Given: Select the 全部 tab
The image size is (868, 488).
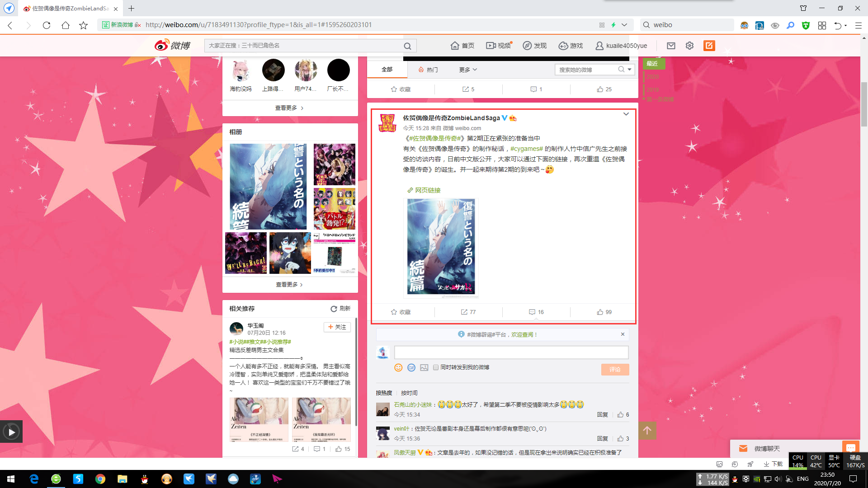Looking at the screenshot, I should pyautogui.click(x=387, y=70).
